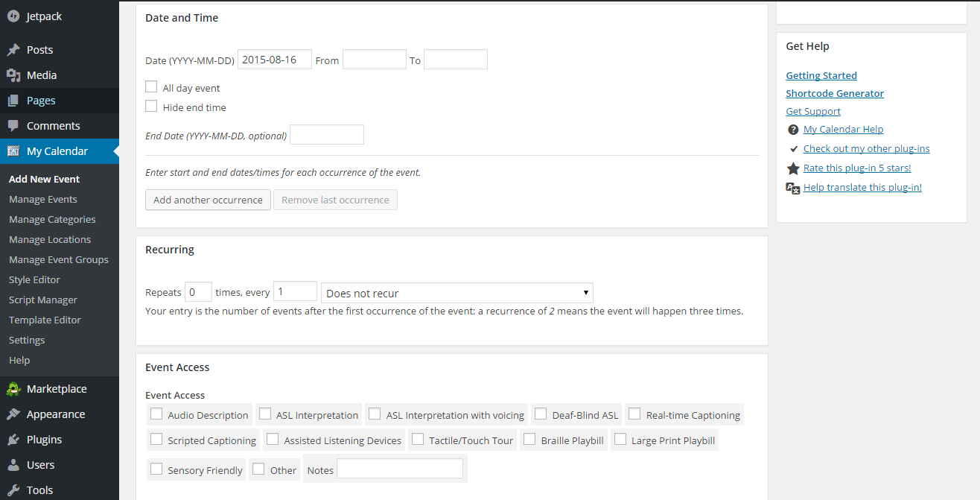Click the Posts pushpin icon
The width and height of the screenshot is (980, 500).
coord(13,50)
